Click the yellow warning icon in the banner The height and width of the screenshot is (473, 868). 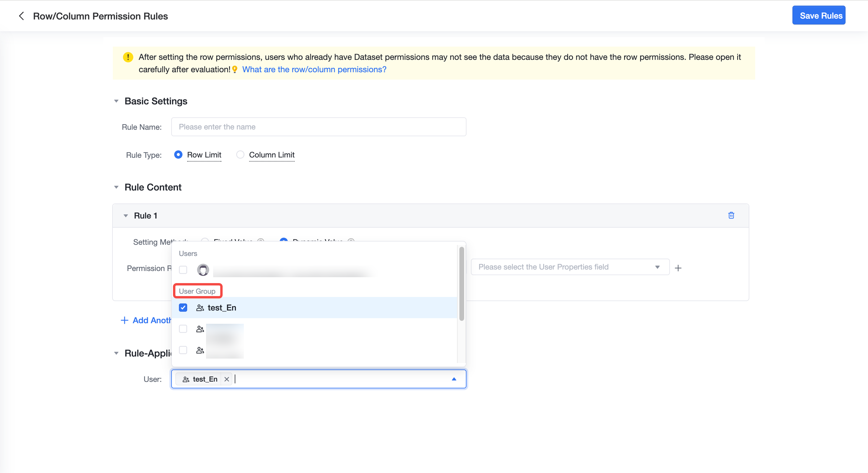[x=128, y=57]
